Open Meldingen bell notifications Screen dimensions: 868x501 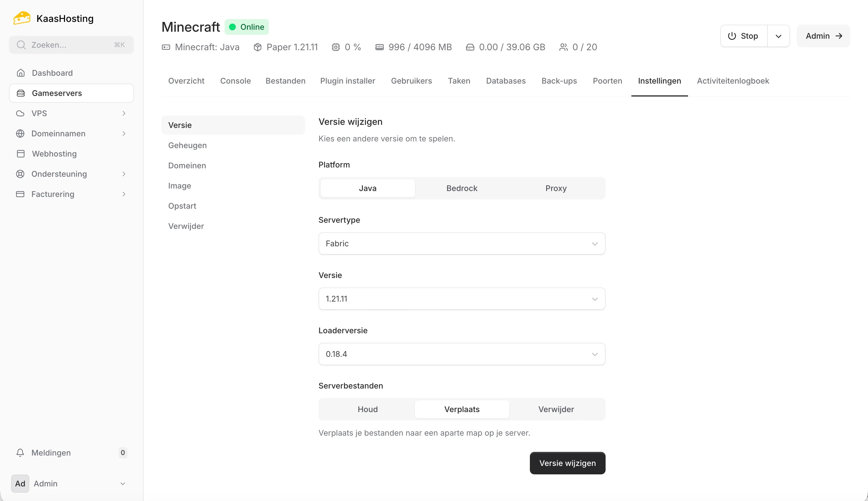pyautogui.click(x=51, y=452)
